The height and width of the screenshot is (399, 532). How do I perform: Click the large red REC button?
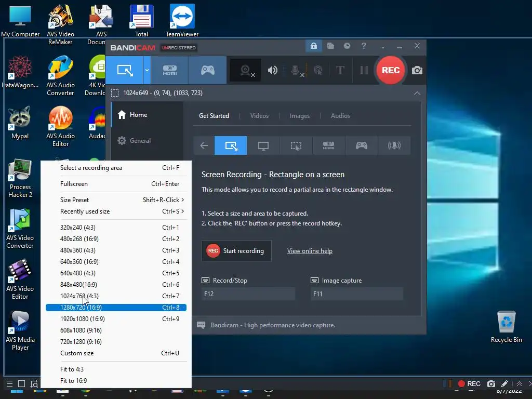[391, 70]
